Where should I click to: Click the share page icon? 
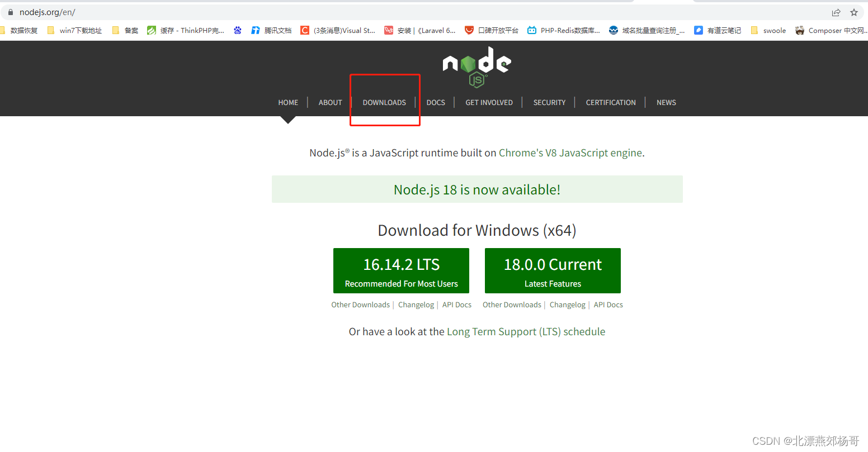[x=836, y=12]
